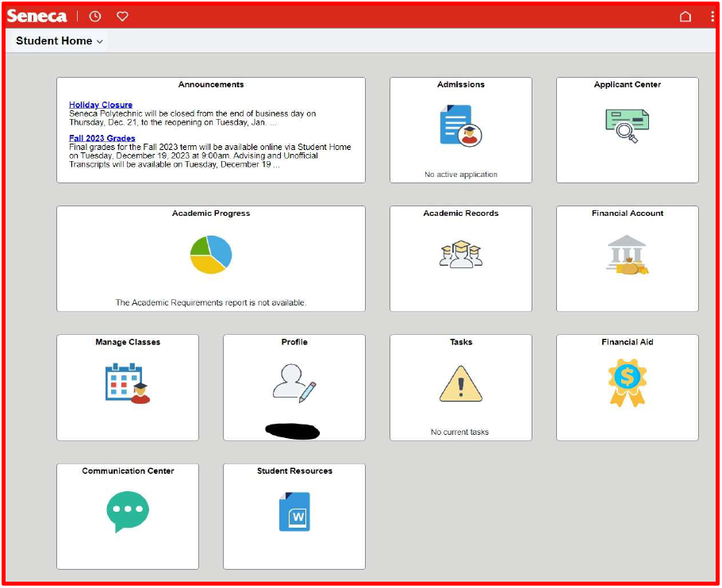Open the Communication Center chat bubble icon

pyautogui.click(x=128, y=512)
